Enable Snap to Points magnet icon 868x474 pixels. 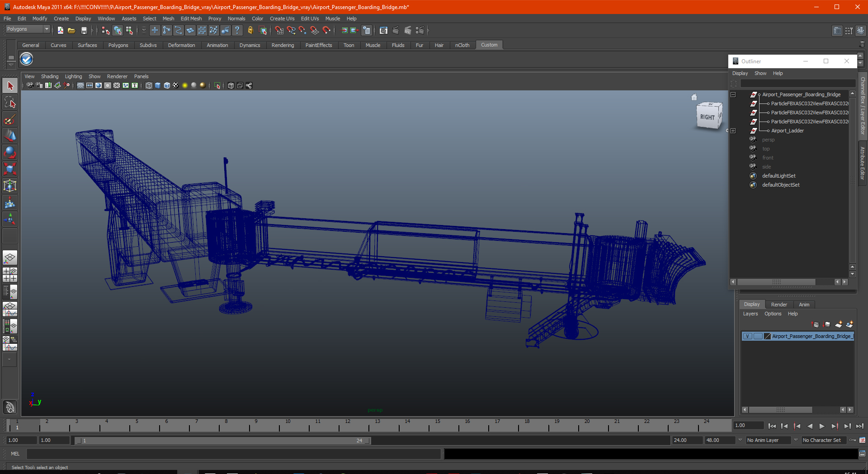click(x=303, y=30)
